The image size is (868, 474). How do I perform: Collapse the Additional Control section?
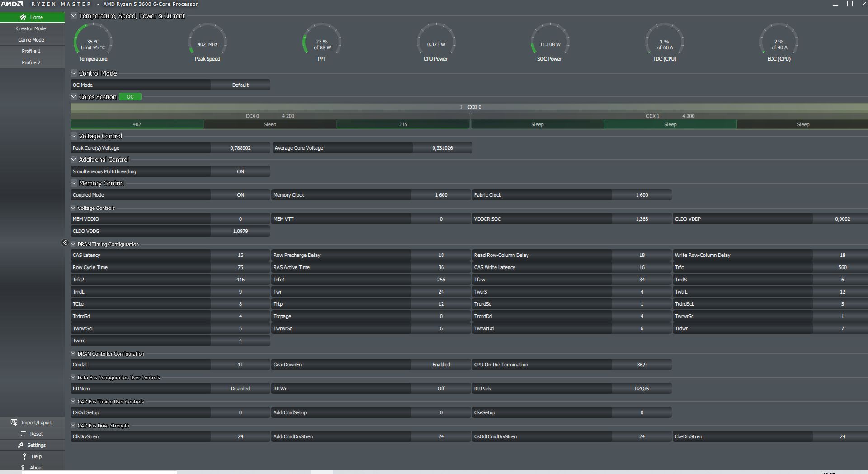[x=74, y=159]
